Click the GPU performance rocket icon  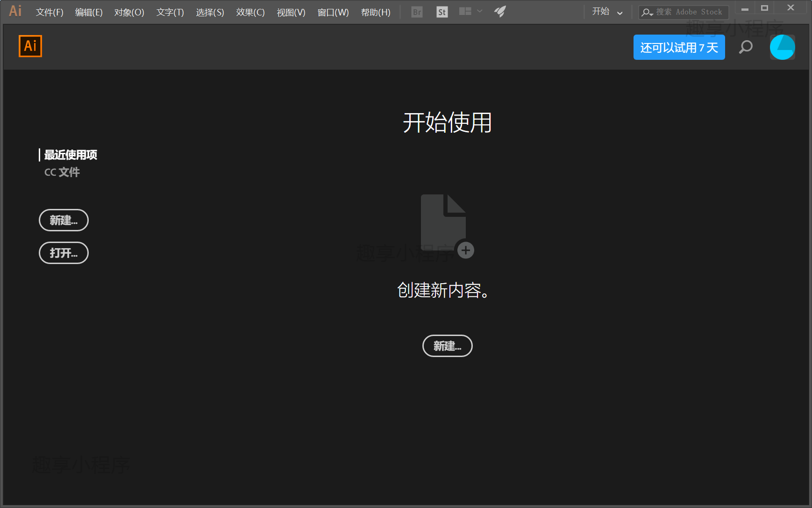[500, 11]
